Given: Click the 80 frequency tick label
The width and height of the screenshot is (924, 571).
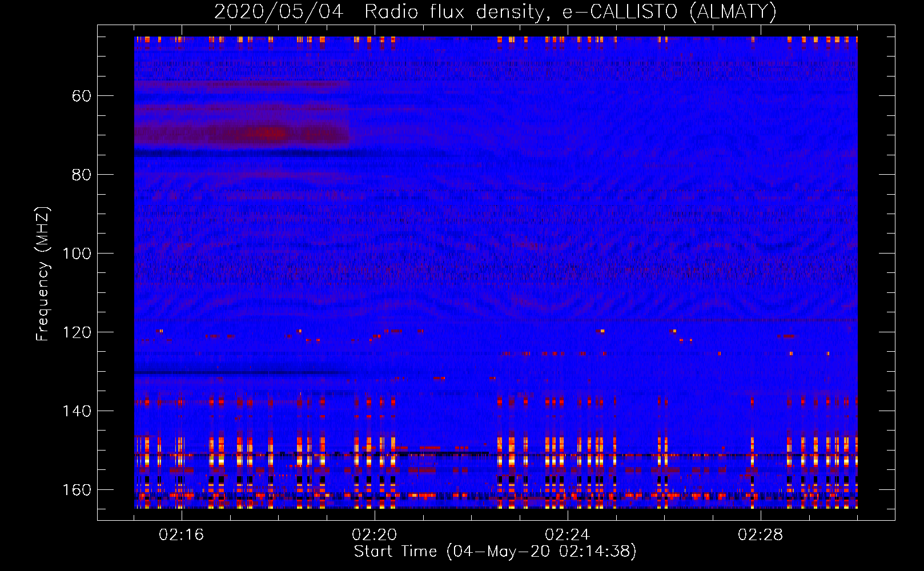Looking at the screenshot, I should (82, 175).
